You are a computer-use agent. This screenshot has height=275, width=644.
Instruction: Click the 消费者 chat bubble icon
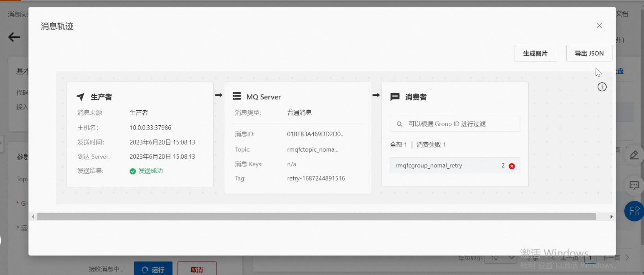395,97
